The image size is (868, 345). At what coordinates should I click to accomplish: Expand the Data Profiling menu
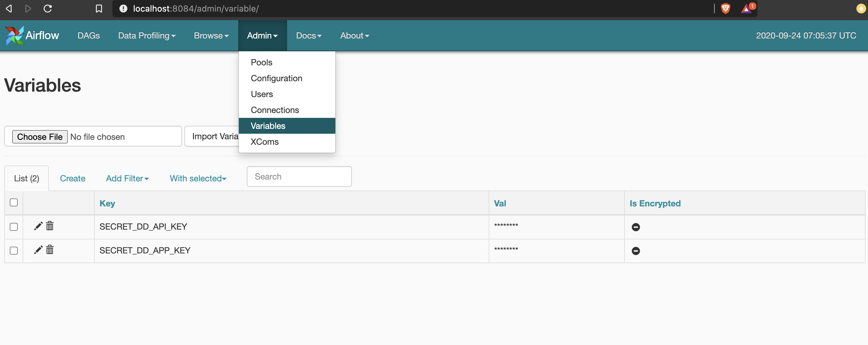coord(147,35)
